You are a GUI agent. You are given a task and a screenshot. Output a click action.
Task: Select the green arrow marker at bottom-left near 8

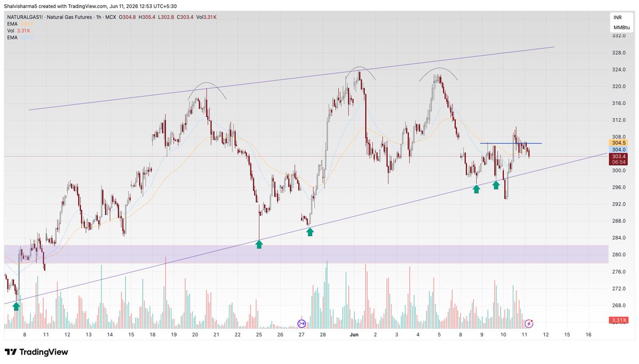click(x=16, y=306)
